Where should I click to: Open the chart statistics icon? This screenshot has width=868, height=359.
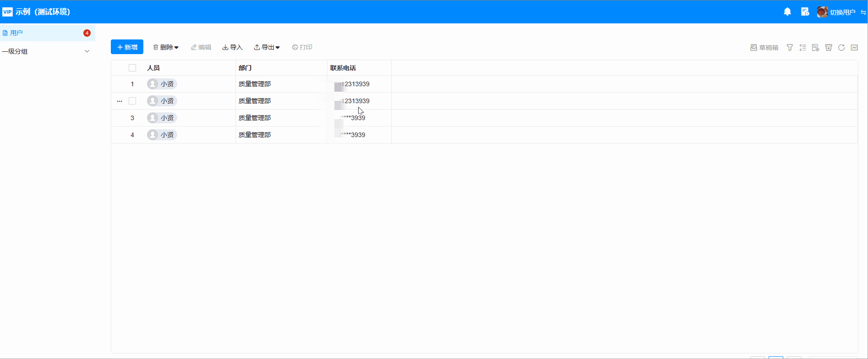coord(854,48)
